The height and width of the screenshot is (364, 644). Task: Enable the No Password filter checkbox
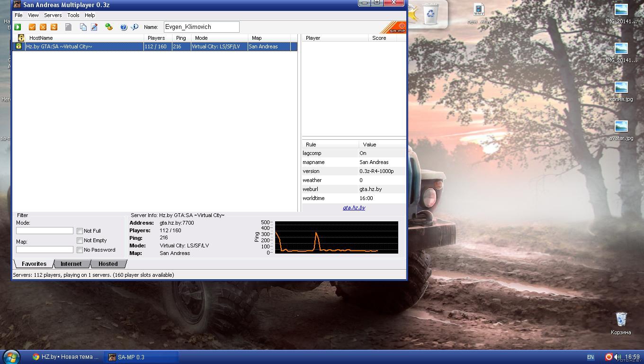click(80, 250)
